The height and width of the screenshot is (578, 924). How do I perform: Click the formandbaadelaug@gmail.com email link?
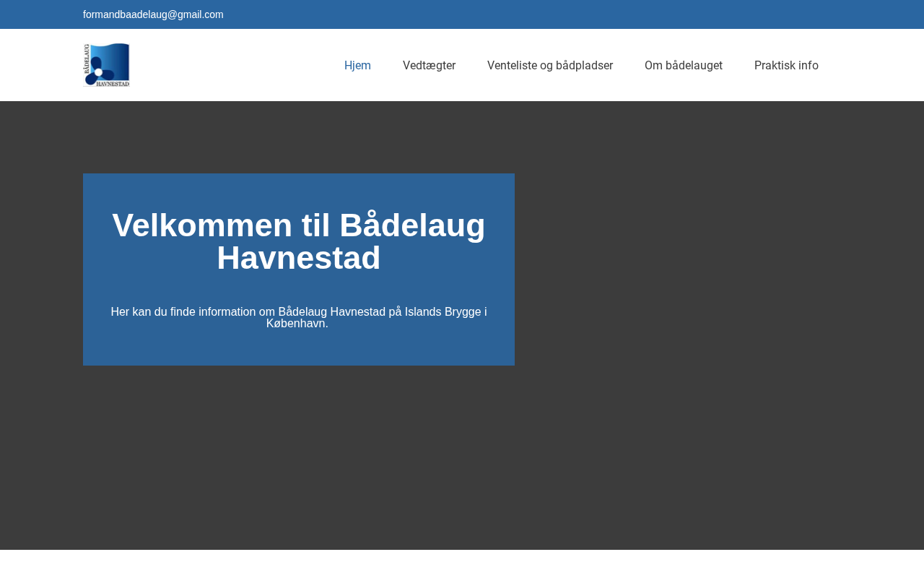click(x=153, y=14)
